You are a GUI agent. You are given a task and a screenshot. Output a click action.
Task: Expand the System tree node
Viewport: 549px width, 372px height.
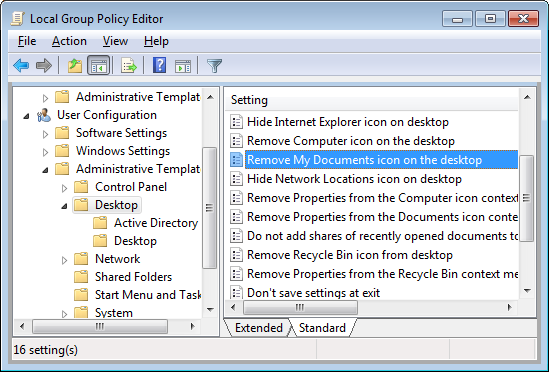pos(64,314)
